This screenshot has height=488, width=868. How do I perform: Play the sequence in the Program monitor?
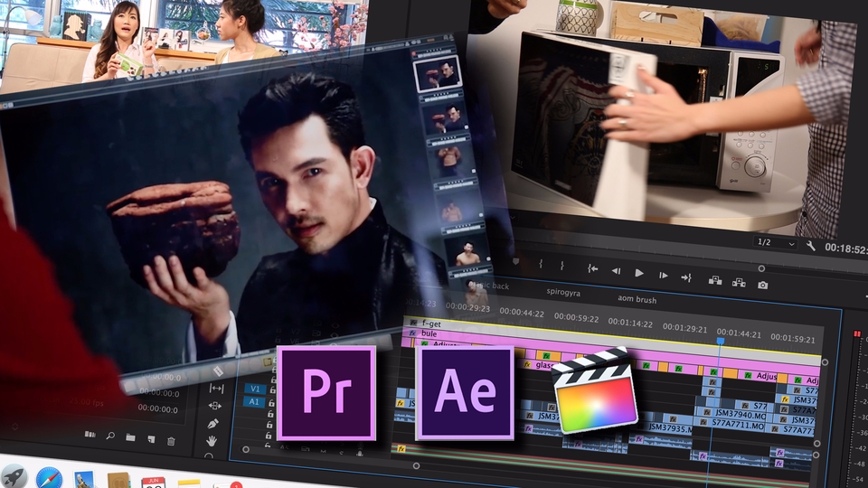[639, 273]
